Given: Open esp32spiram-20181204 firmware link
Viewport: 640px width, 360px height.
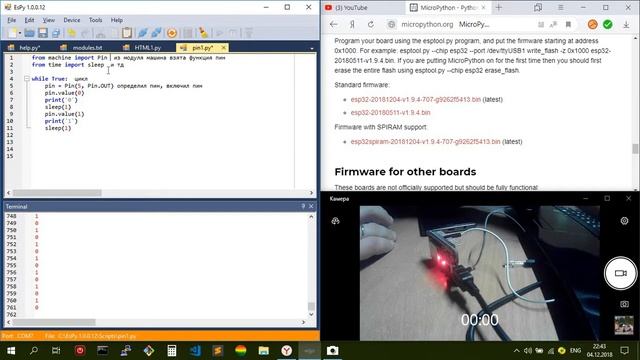Looking at the screenshot, I should (425, 142).
